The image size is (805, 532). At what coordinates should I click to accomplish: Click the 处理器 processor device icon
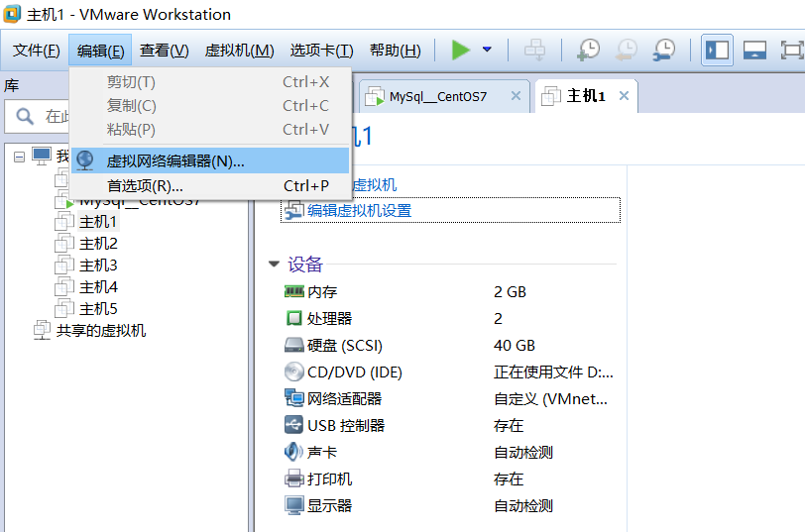(294, 318)
